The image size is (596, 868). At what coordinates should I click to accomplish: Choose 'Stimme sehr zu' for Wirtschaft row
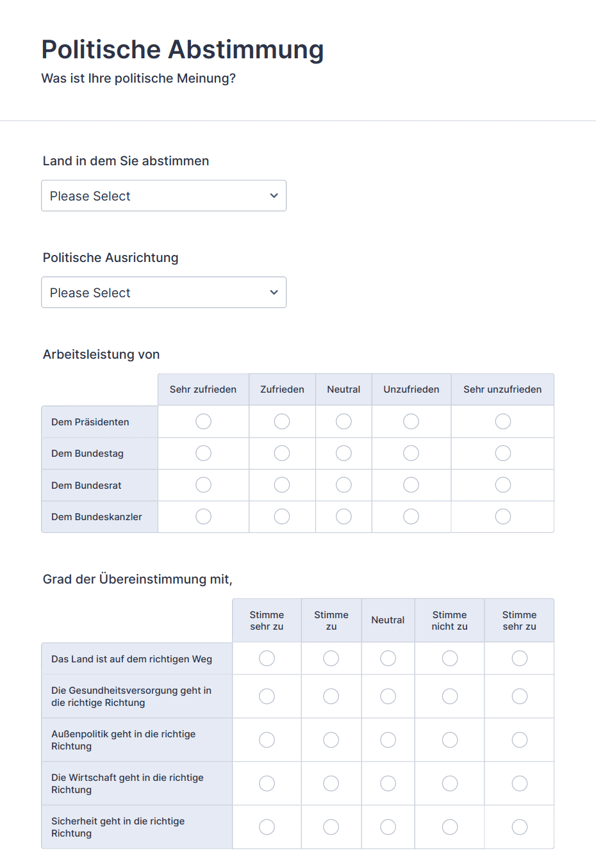[x=267, y=783]
